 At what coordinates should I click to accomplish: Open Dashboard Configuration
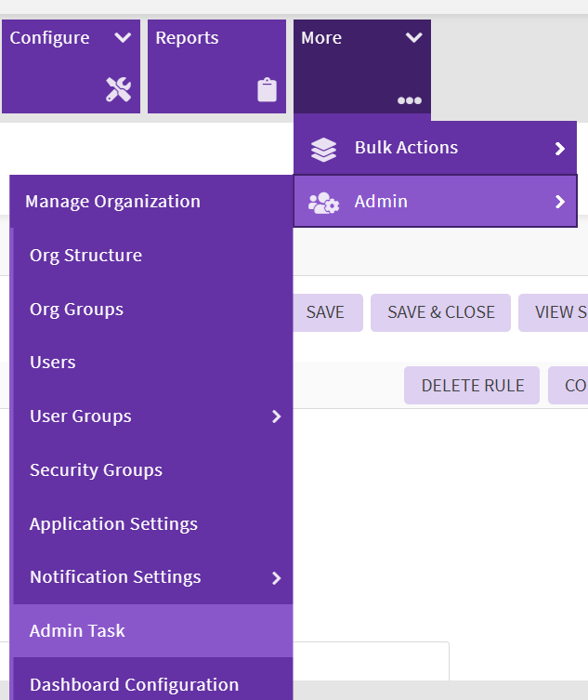[x=134, y=685]
